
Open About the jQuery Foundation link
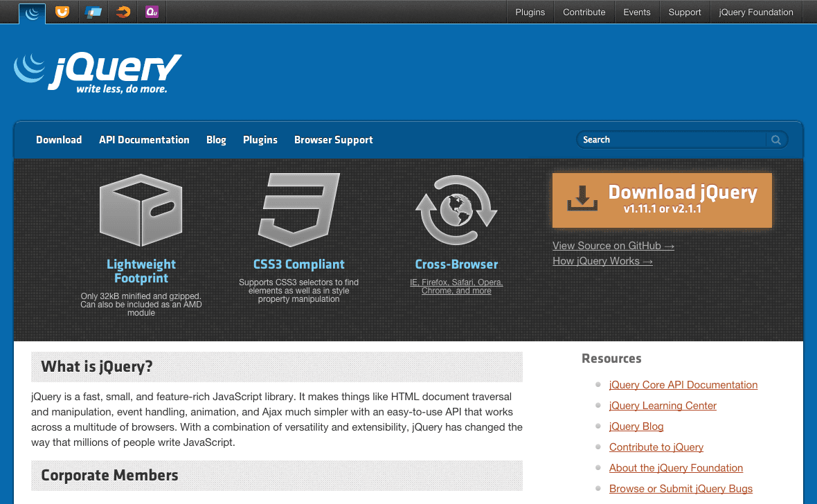coord(676,468)
